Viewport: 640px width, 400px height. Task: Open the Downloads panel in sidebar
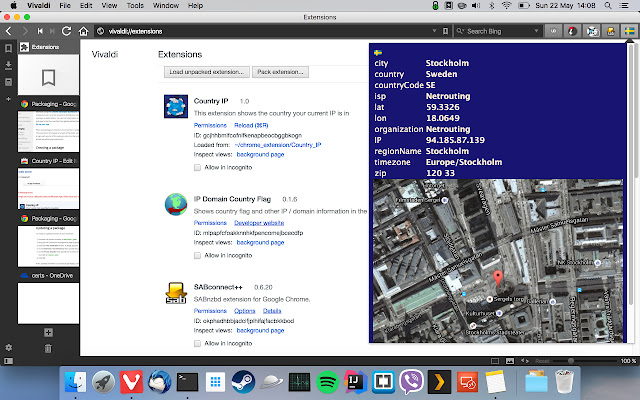[x=8, y=66]
